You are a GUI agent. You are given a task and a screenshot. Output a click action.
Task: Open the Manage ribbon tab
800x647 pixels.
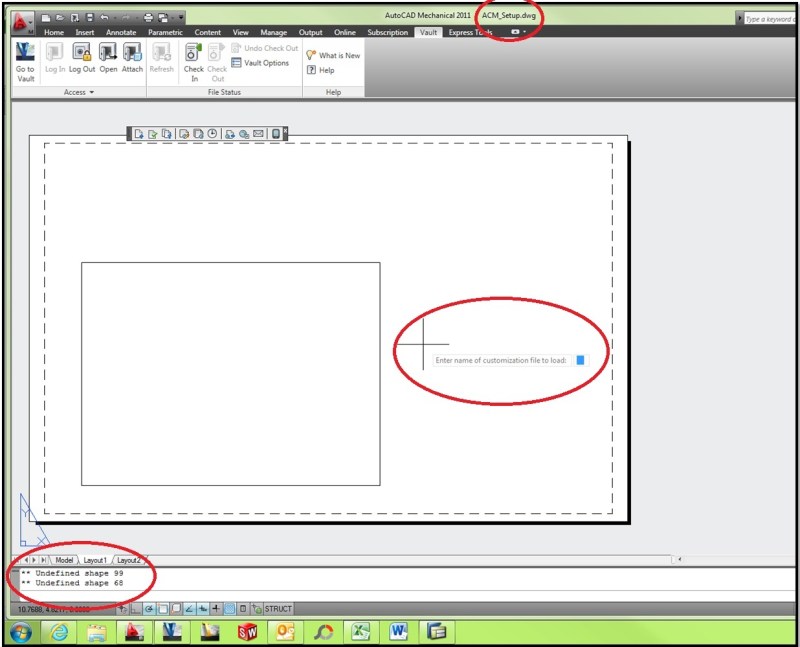point(273,32)
